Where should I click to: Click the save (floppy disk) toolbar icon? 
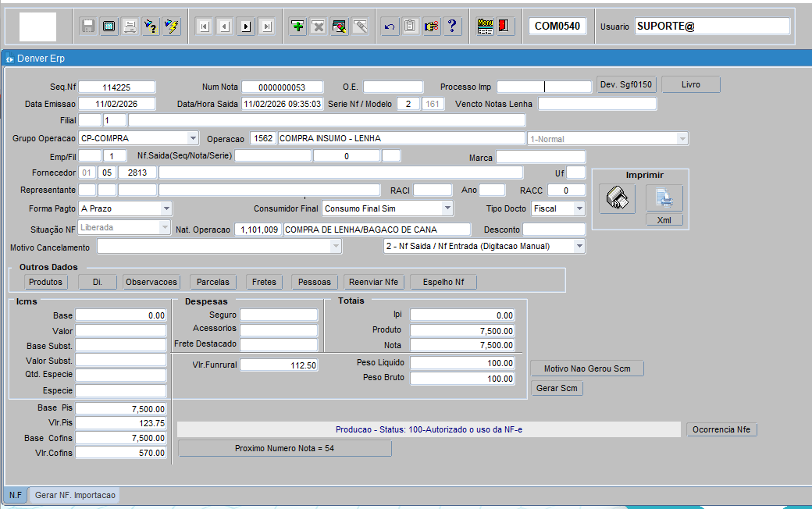coord(88,27)
